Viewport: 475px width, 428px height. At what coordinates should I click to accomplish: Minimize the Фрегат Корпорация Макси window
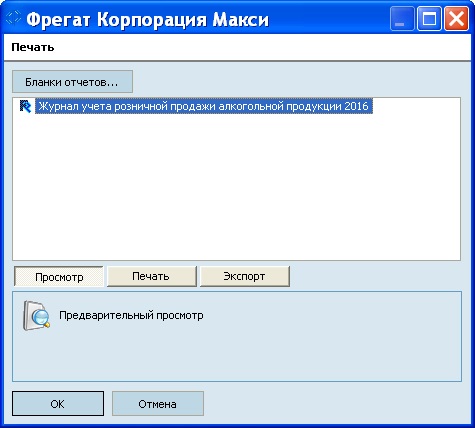click(x=402, y=19)
